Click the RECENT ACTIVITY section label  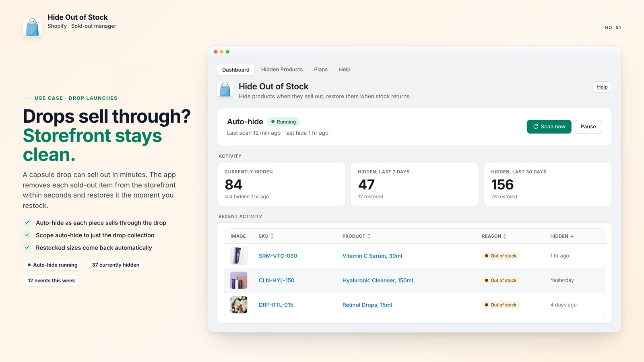point(240,216)
